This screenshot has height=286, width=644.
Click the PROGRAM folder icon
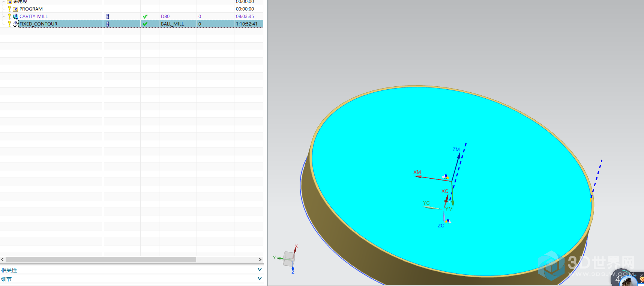(x=15, y=9)
